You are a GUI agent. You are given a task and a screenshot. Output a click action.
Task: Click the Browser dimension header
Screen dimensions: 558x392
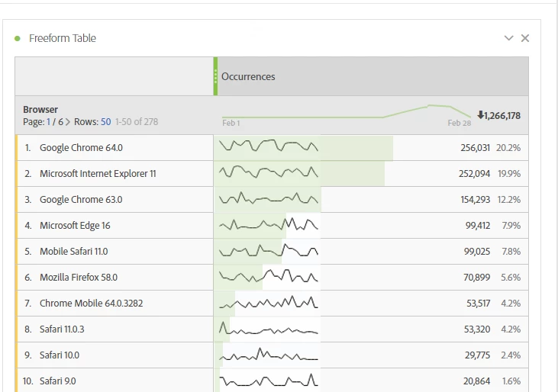click(x=40, y=110)
